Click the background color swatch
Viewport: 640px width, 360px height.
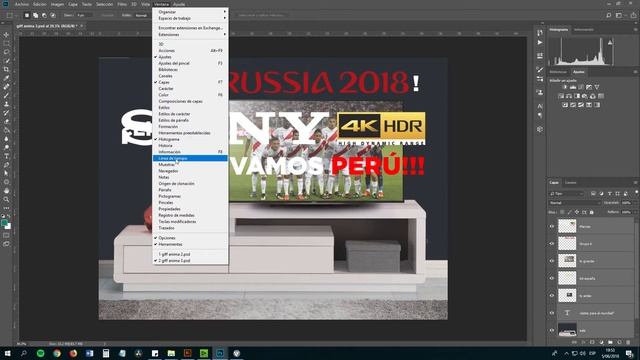click(x=9, y=227)
